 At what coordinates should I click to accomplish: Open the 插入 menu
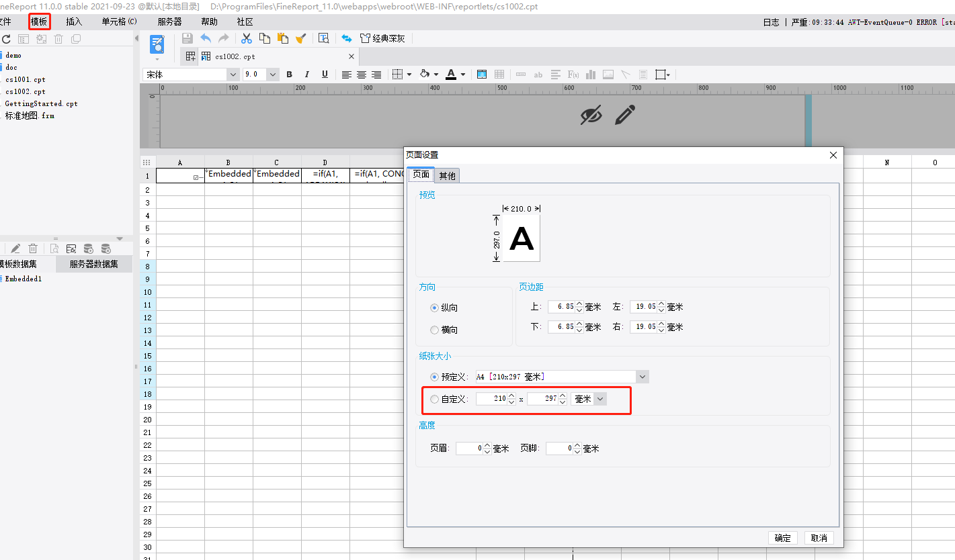[x=74, y=21]
